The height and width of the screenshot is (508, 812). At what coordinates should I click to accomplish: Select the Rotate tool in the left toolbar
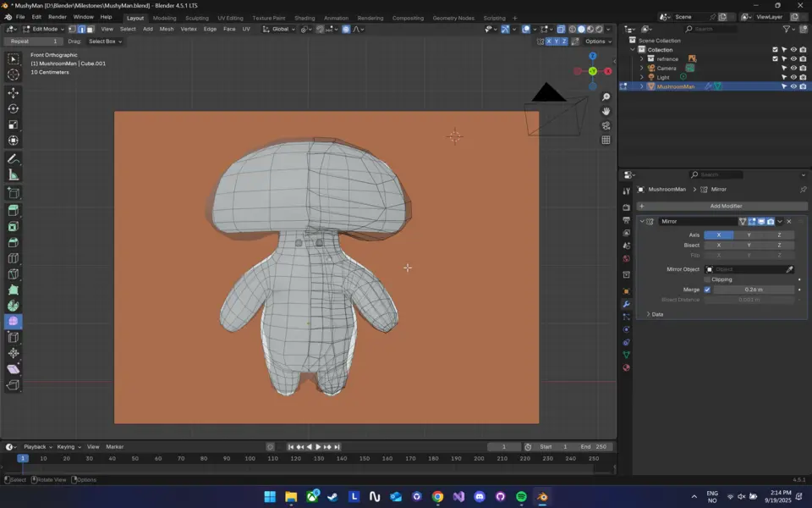click(x=14, y=109)
